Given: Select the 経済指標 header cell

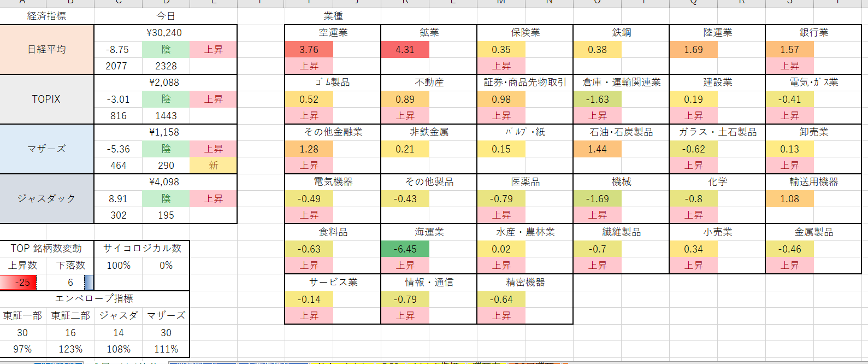Looking at the screenshot, I should pyautogui.click(x=47, y=16).
